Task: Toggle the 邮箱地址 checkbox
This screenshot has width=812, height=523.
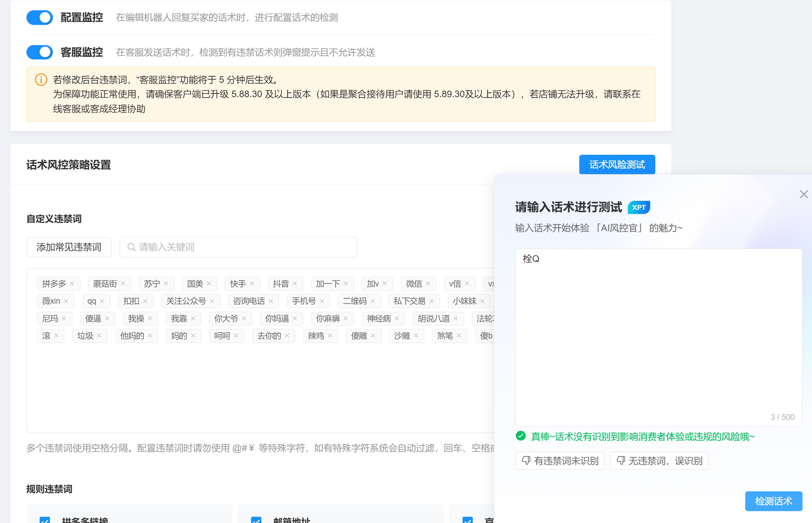Action: pyautogui.click(x=256, y=520)
